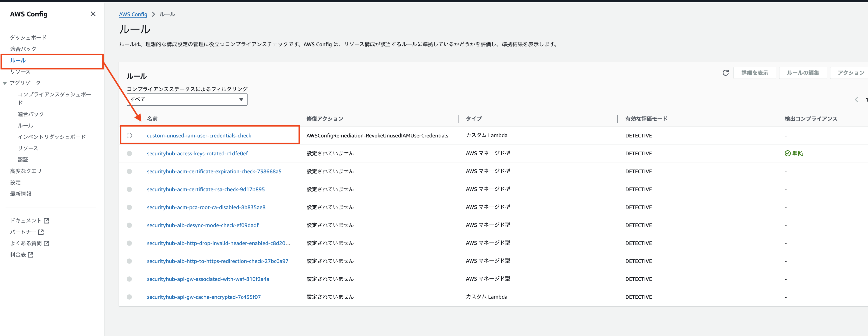Click the タイプ column header
Screen dimensions: 868x336
point(474,119)
